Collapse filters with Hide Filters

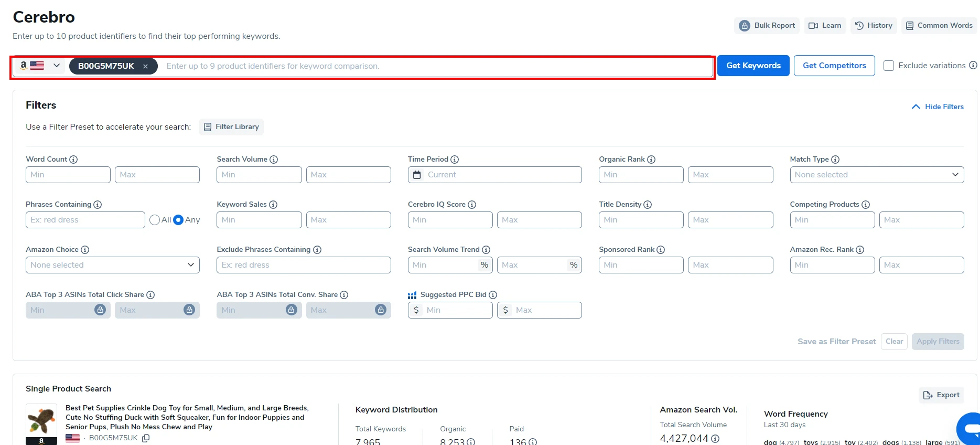point(938,107)
